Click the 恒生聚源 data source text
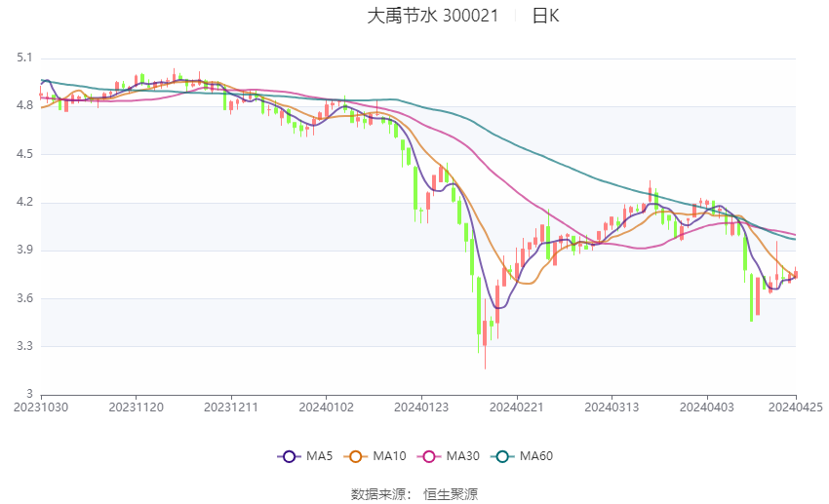The height and width of the screenshot is (504, 829). click(x=451, y=494)
